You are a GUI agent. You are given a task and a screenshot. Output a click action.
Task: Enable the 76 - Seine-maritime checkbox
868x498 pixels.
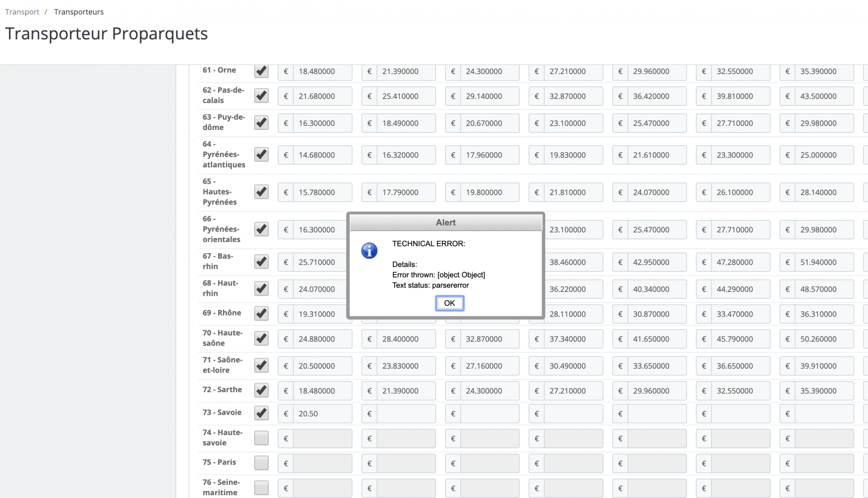261,488
